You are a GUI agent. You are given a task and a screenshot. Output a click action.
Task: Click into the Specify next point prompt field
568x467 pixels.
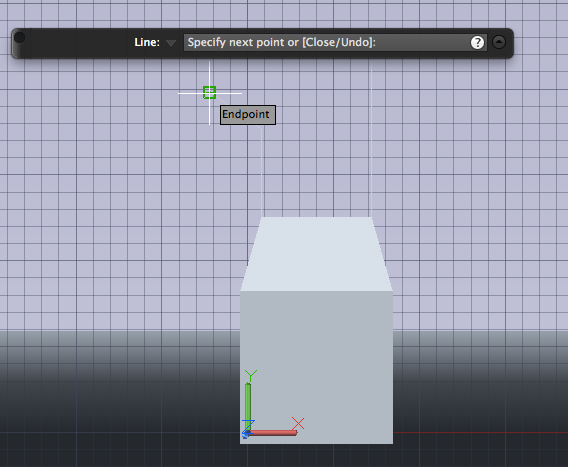[335, 42]
